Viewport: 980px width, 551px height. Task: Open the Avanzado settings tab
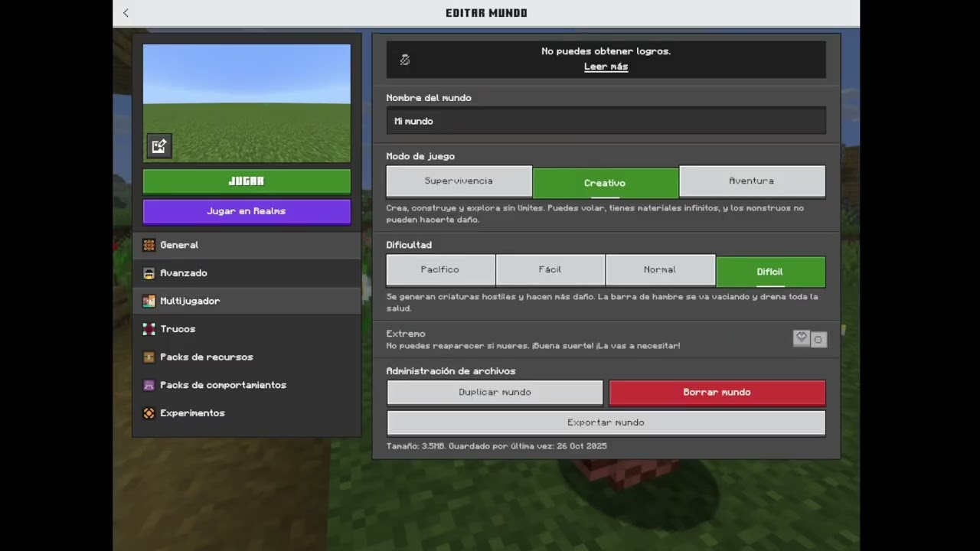[247, 273]
